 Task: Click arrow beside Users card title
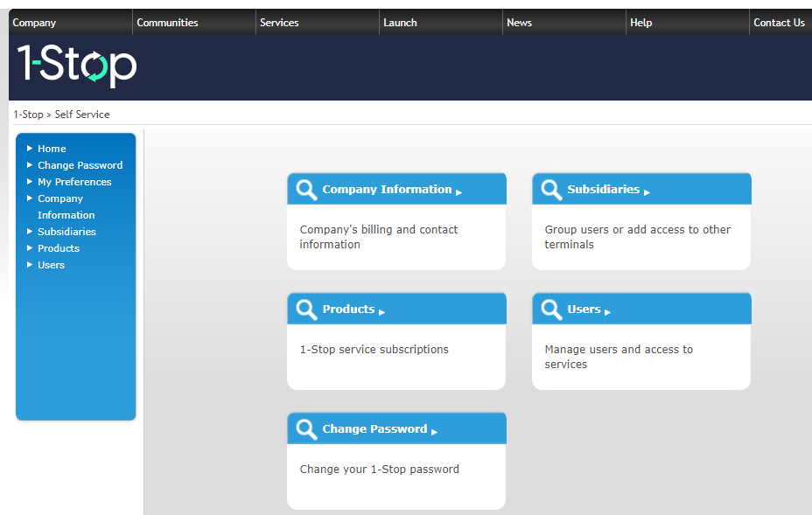pos(607,313)
